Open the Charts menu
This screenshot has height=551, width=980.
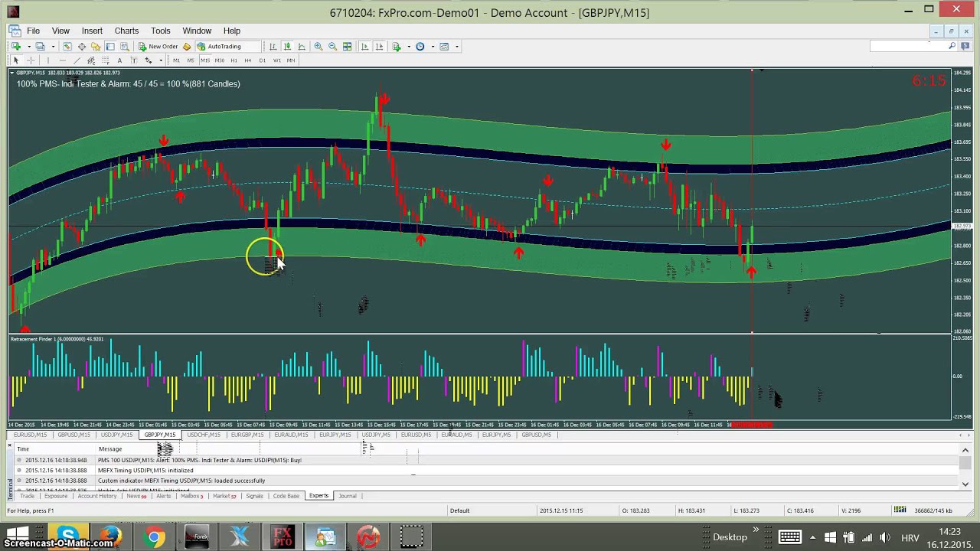126,31
